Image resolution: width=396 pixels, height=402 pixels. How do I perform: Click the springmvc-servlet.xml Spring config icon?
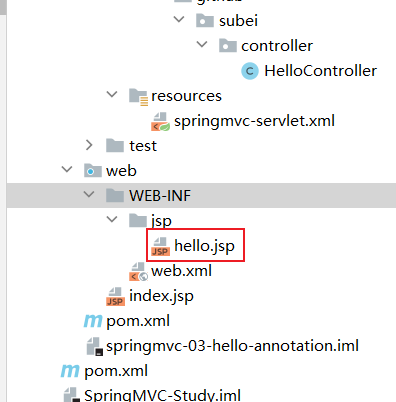coord(160,122)
